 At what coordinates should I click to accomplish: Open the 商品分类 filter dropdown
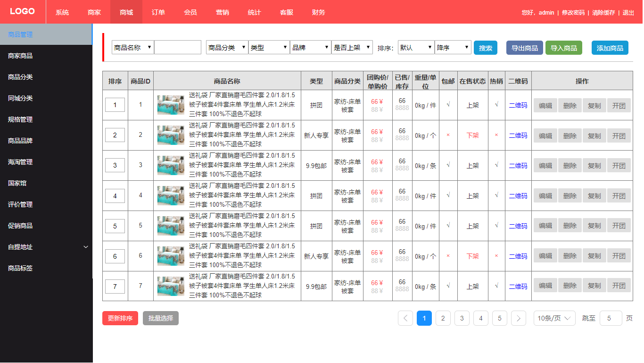(227, 48)
